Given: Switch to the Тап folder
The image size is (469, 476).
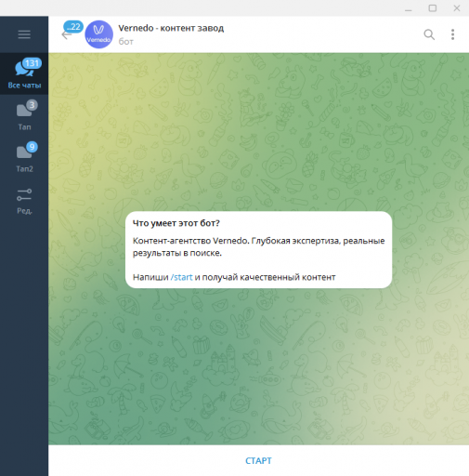Looking at the screenshot, I should [x=24, y=115].
